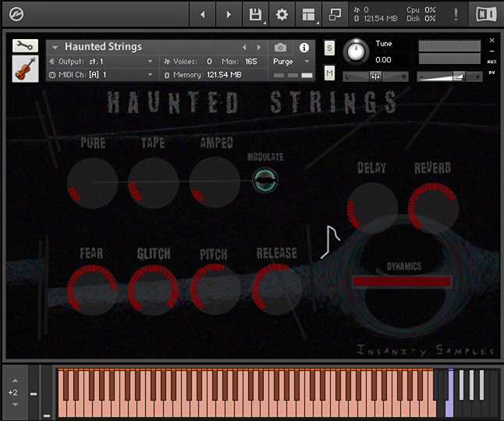Shift keyboard octave up with the up arrow
The image size is (504, 421).
point(15,381)
